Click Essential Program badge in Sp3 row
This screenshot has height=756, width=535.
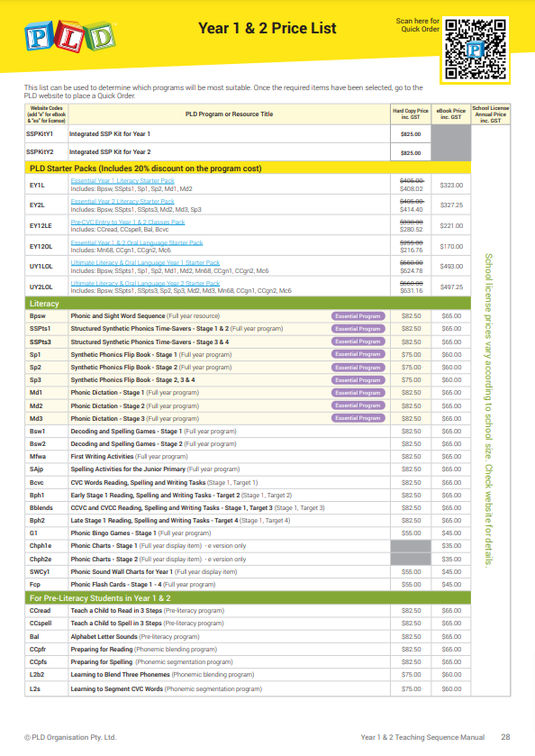358,380
